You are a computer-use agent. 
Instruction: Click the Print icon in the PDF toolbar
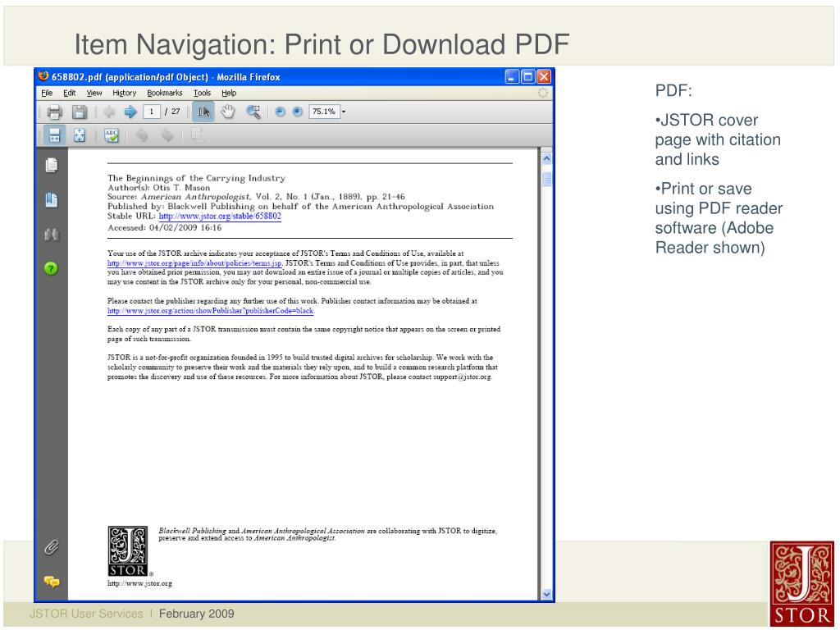(x=54, y=112)
